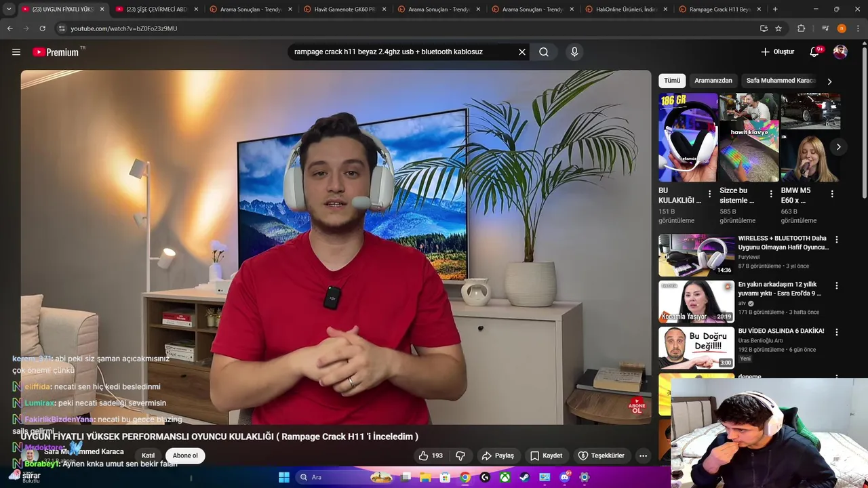868x488 pixels.
Task: Open Chrome media controls icon
Action: click(x=825, y=28)
